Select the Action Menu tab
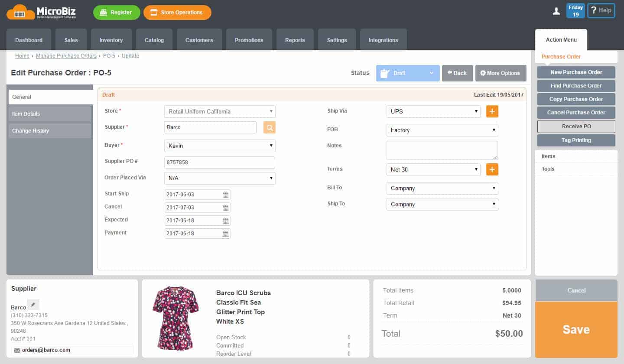 point(561,40)
